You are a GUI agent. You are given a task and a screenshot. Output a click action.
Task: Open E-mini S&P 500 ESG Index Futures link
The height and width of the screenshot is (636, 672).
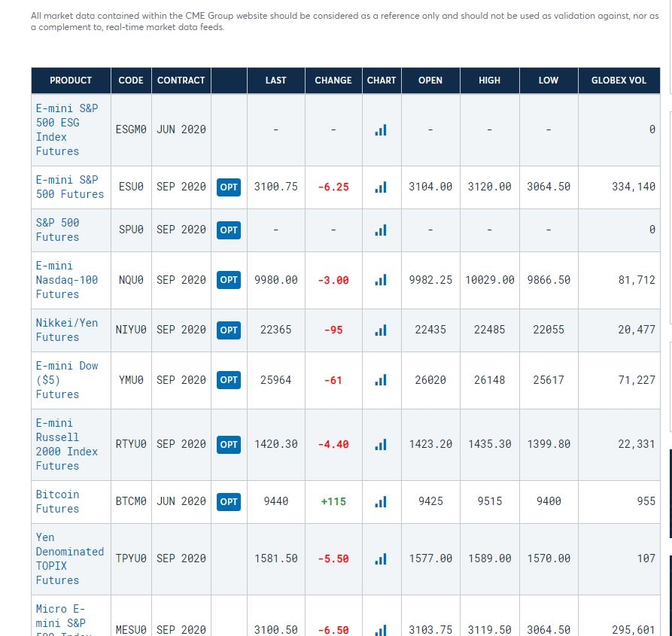[x=67, y=130]
